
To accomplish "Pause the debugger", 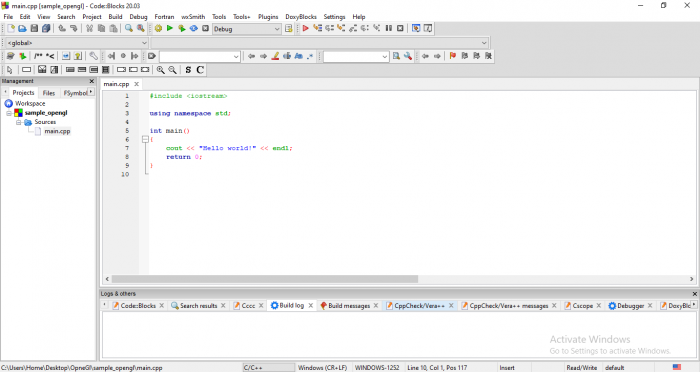I will 389,28.
